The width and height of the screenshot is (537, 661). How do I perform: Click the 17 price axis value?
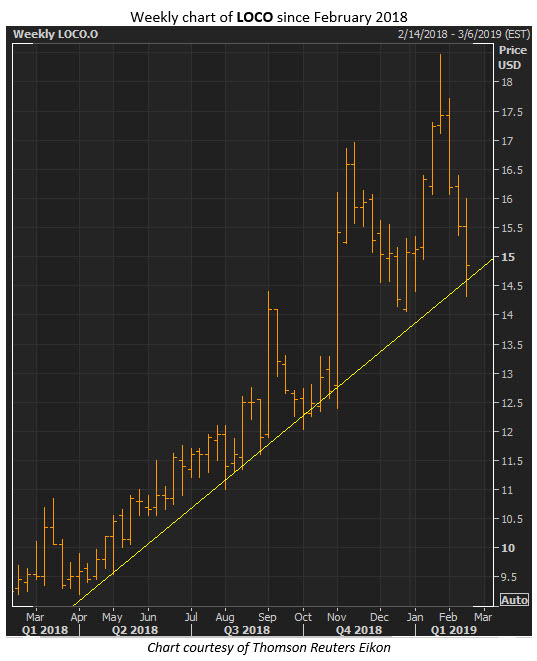[507, 141]
